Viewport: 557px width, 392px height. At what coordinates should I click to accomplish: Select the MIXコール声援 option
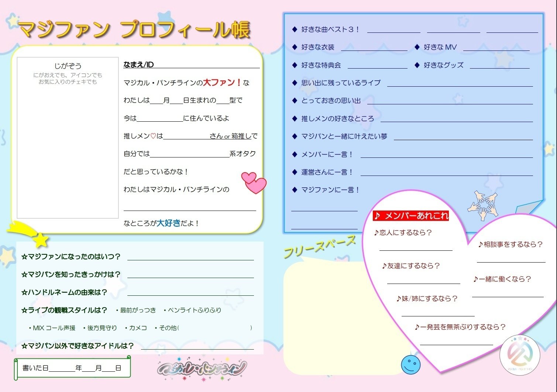(x=52, y=328)
